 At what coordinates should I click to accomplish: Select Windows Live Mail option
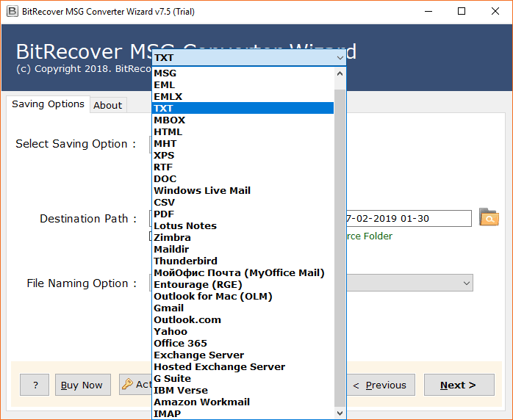coord(243,191)
